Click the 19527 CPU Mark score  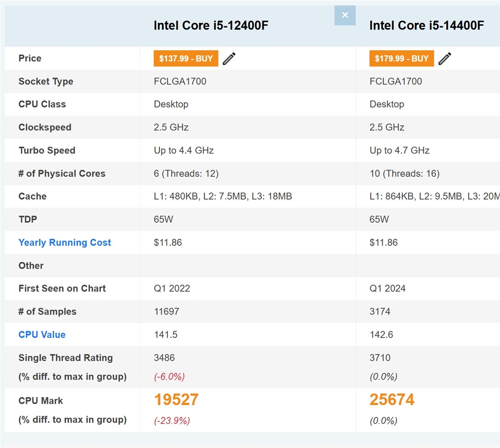[176, 400]
